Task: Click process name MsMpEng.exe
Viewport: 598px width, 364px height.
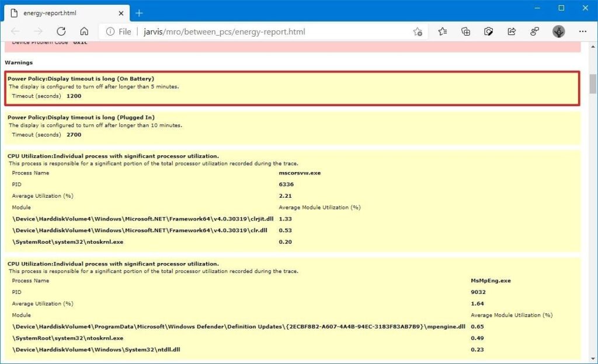Action: (x=491, y=281)
